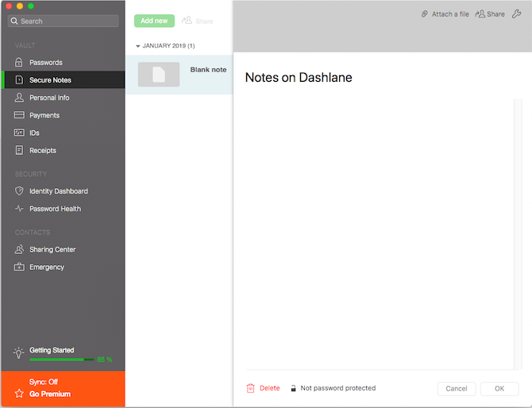Click the Sharing Center people icon

coord(19,249)
